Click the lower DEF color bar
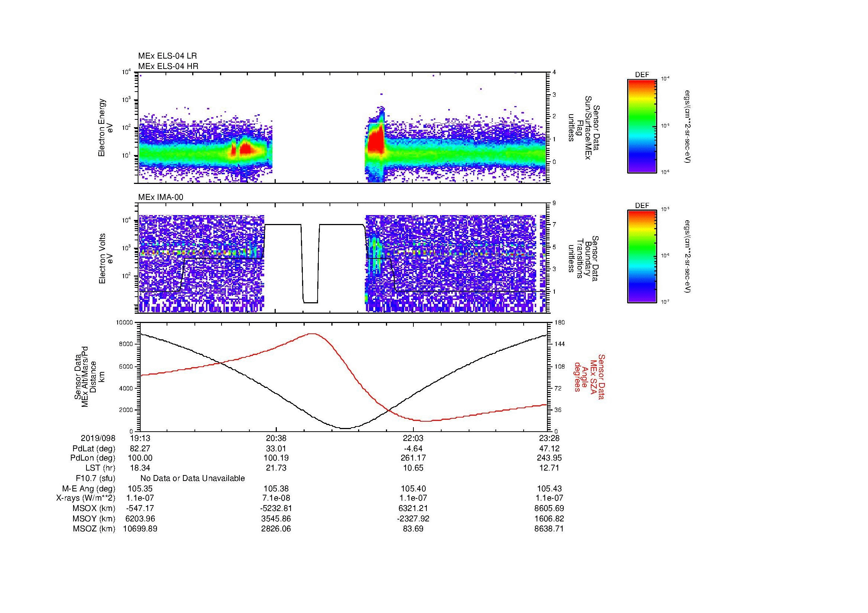 [x=642, y=257]
